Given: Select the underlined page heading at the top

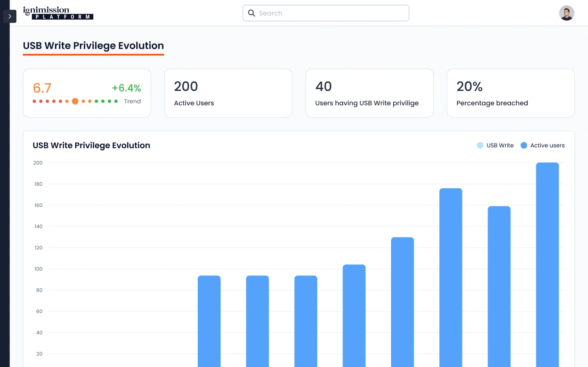Looking at the screenshot, I should pos(93,46).
